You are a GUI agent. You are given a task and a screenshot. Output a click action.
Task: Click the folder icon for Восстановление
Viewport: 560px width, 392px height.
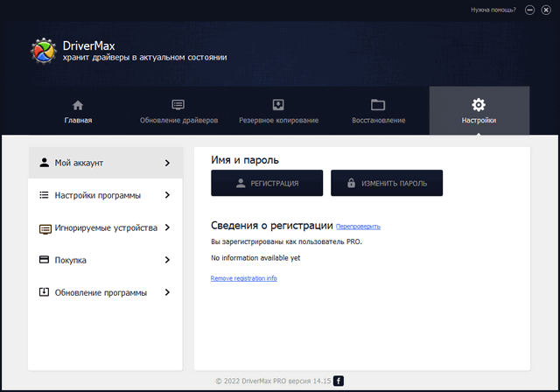click(x=378, y=104)
